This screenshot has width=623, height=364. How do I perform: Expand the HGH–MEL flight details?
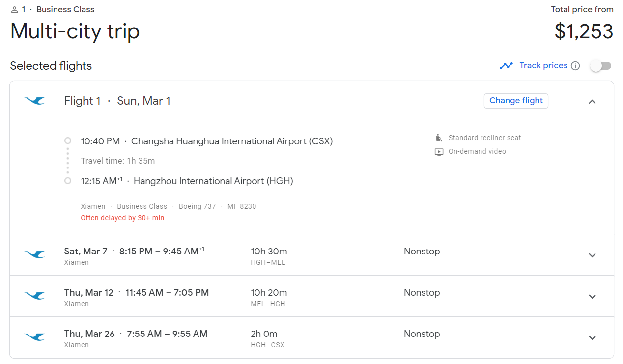[592, 255]
